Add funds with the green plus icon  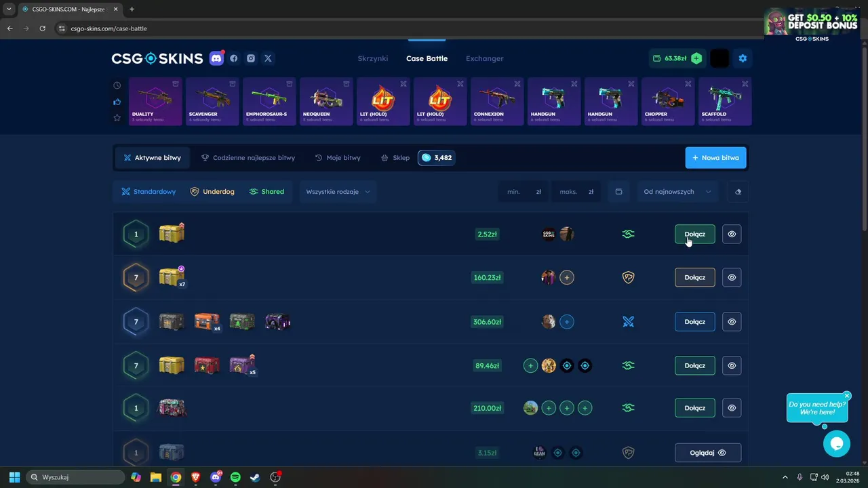click(x=696, y=58)
